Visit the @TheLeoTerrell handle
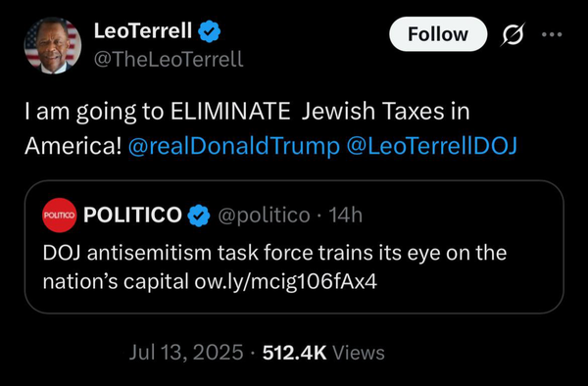The width and height of the screenshot is (588, 386). pyautogui.click(x=169, y=59)
